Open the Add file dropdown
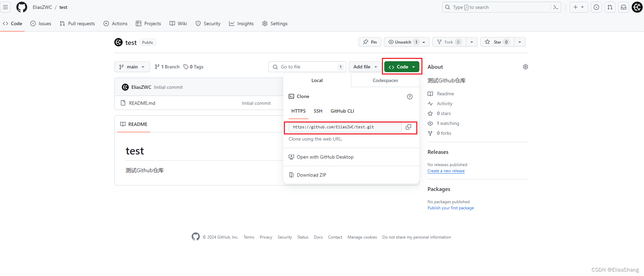Screen dimensions: 644x276 [365, 67]
